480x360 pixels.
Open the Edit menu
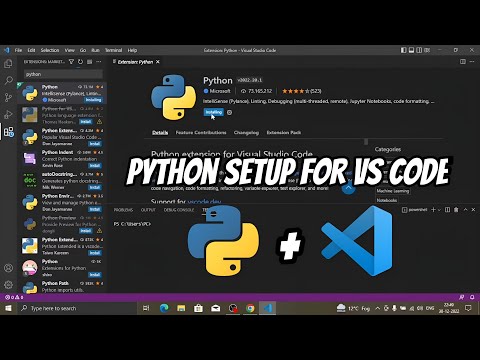tap(31, 50)
